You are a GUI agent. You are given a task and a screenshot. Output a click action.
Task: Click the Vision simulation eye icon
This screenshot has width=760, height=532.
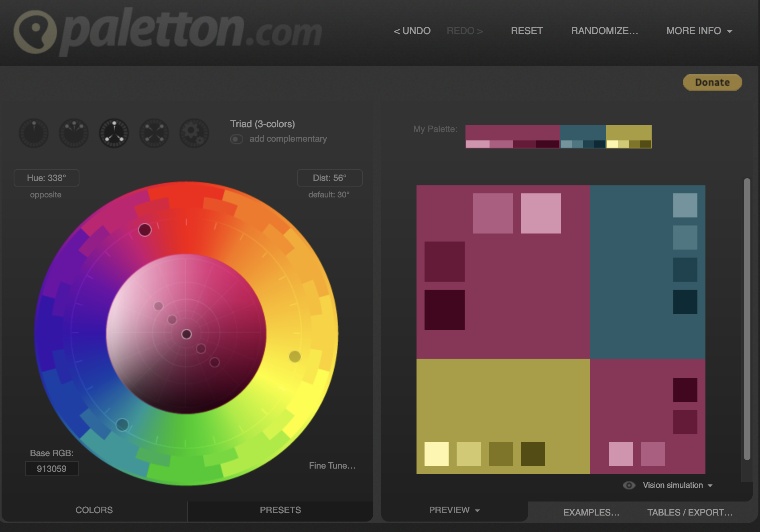(x=629, y=485)
